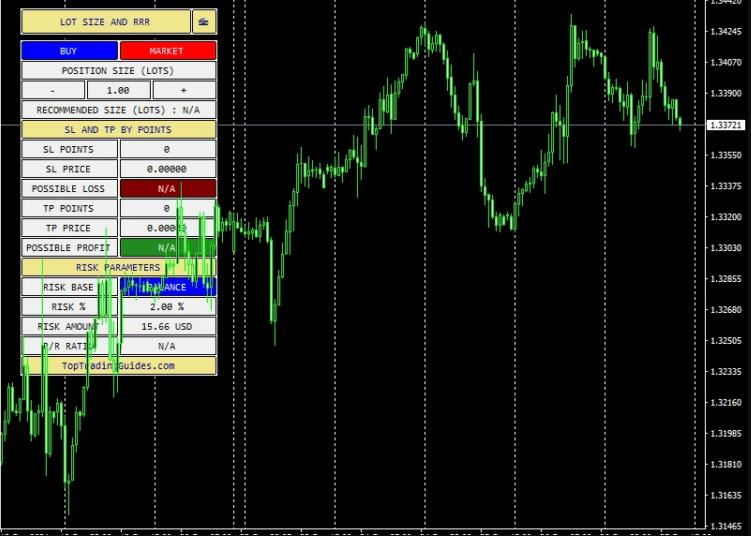This screenshot has width=751, height=536.
Task: Click the 1.31635 price axis label
Action: [726, 495]
